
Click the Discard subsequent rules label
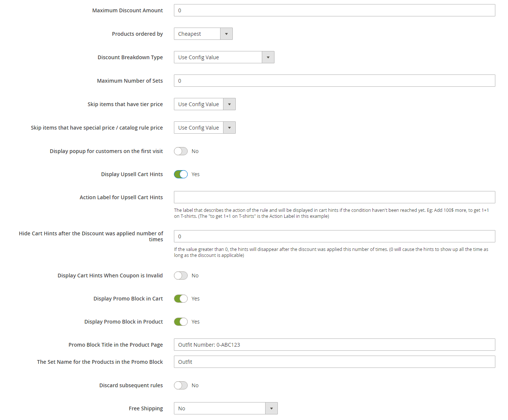coord(131,385)
